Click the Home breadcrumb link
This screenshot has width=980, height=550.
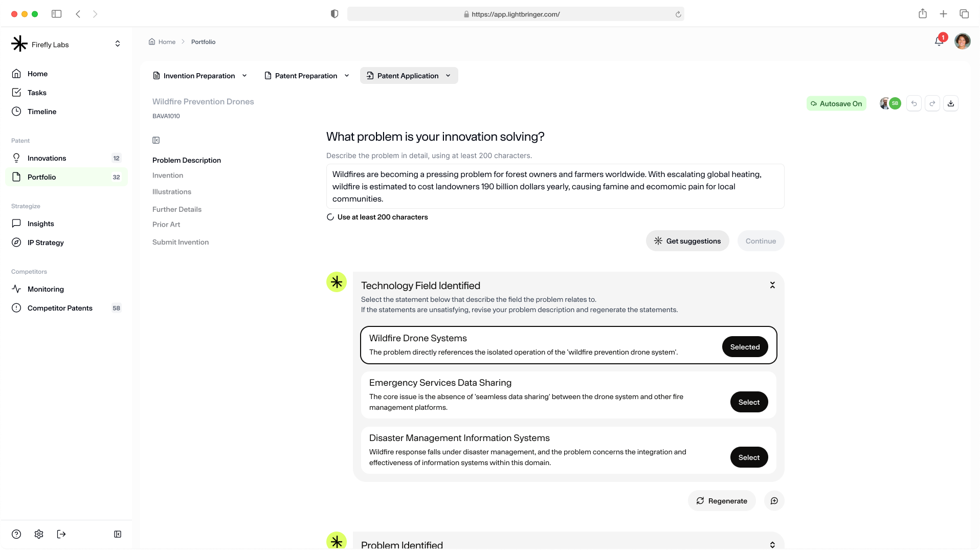(x=162, y=42)
